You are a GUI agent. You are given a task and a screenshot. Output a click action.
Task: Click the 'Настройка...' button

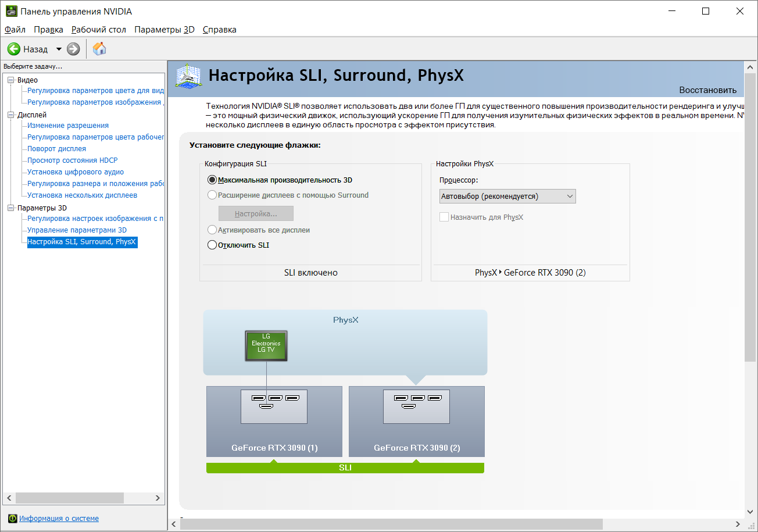[256, 213]
